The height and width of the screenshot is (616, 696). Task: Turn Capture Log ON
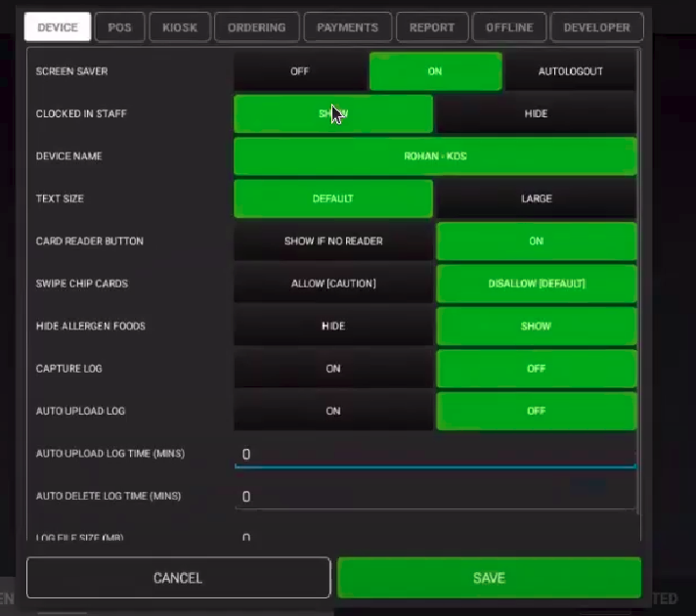click(333, 369)
